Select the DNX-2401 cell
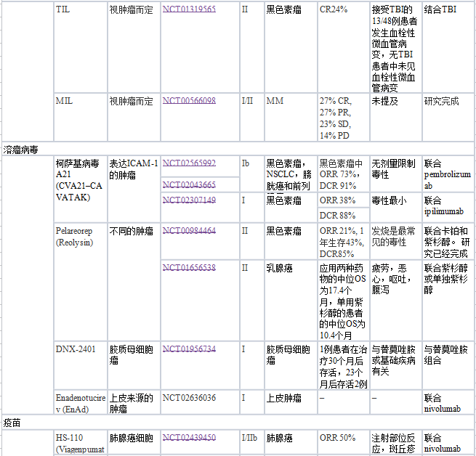This screenshot has width=476, height=456. [81, 365]
